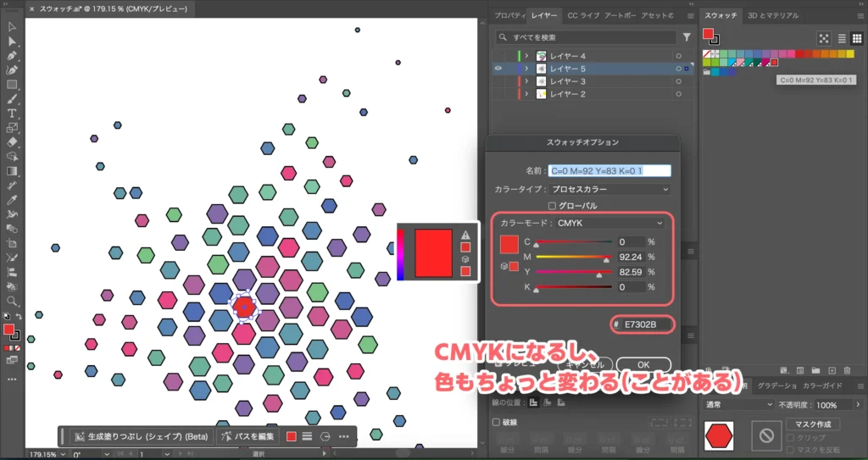This screenshot has height=460, width=868.
Task: Click the delete swatch trash icon
Action: coord(849,370)
